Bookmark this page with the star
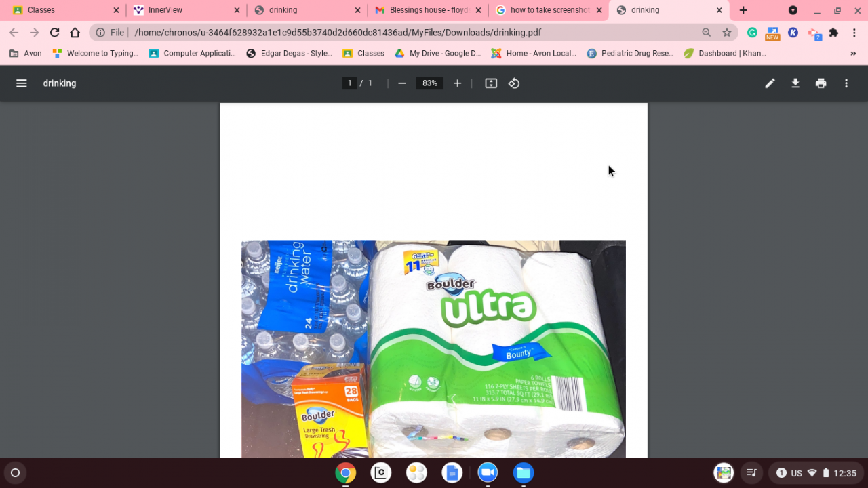Image resolution: width=868 pixels, height=488 pixels. tap(727, 33)
